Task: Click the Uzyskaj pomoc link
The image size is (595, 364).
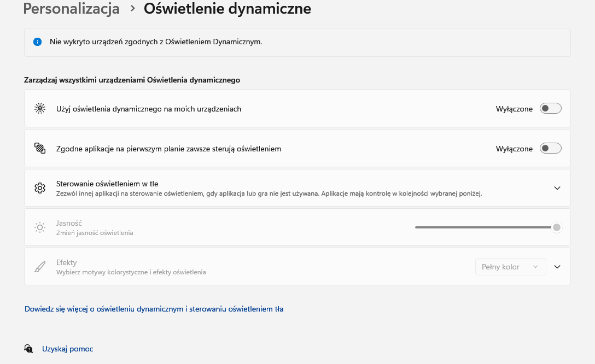Action: click(67, 349)
